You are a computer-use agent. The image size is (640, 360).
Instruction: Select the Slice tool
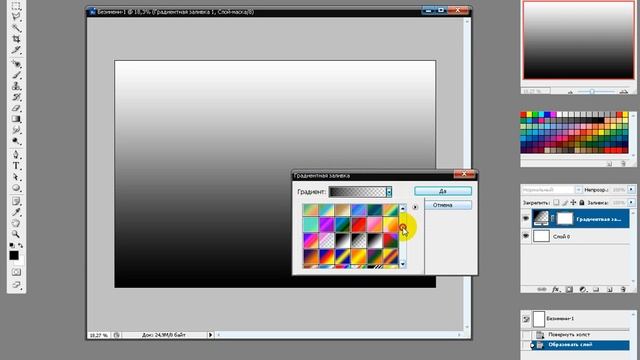16,50
